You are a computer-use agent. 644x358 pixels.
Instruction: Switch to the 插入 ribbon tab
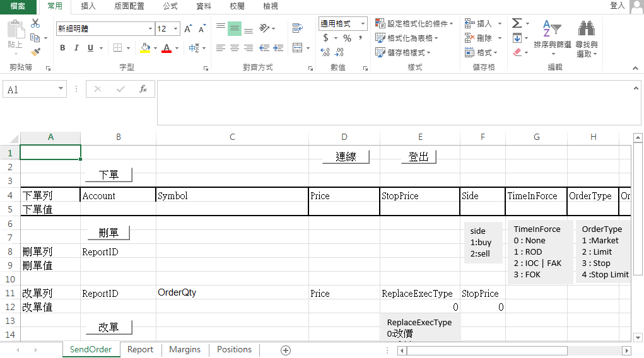click(x=88, y=6)
